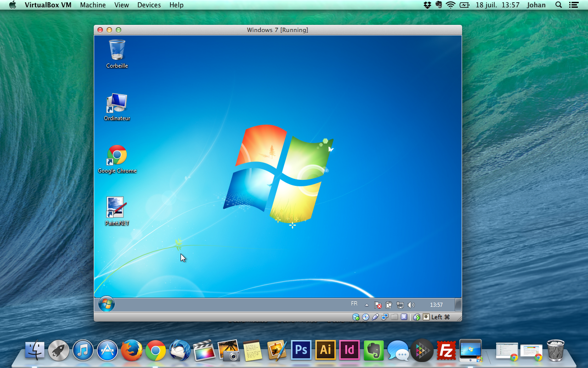Open the Trash in the Dock
588x368 pixels.
(x=556, y=351)
